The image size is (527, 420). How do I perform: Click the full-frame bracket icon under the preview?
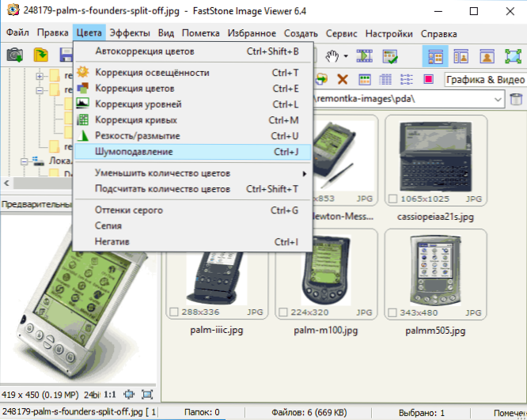tap(147, 395)
